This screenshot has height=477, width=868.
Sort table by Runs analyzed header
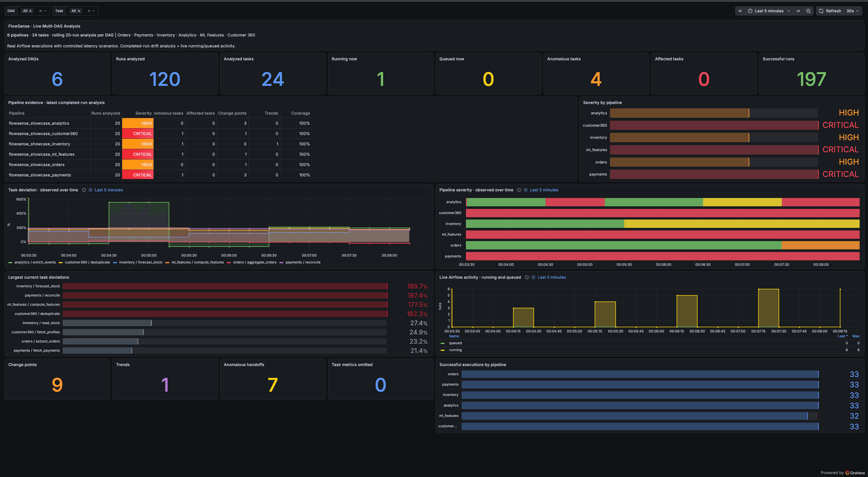105,113
